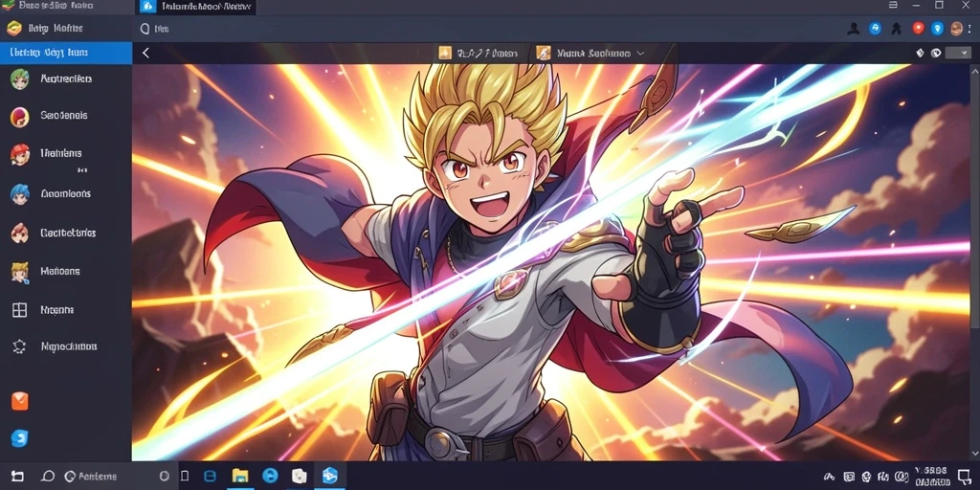Image resolution: width=980 pixels, height=490 pixels.
Task: Open the gear settings icon in sidebar
Action: 19,346
